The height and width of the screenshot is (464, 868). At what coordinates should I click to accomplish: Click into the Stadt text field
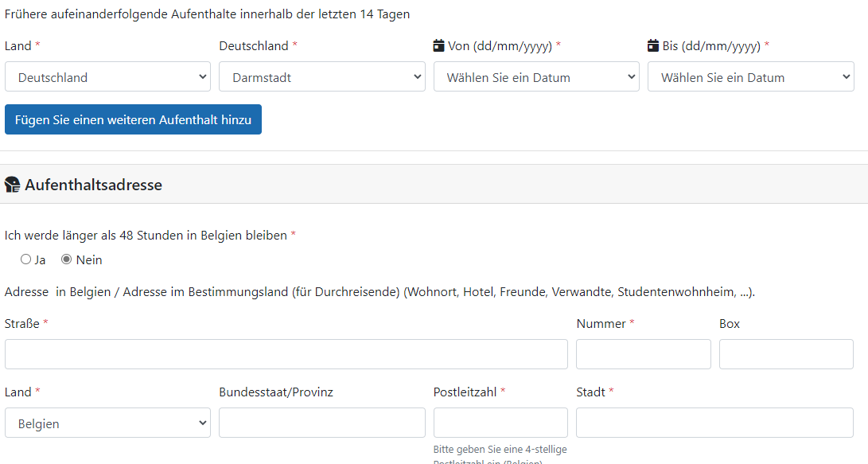pyautogui.click(x=714, y=423)
